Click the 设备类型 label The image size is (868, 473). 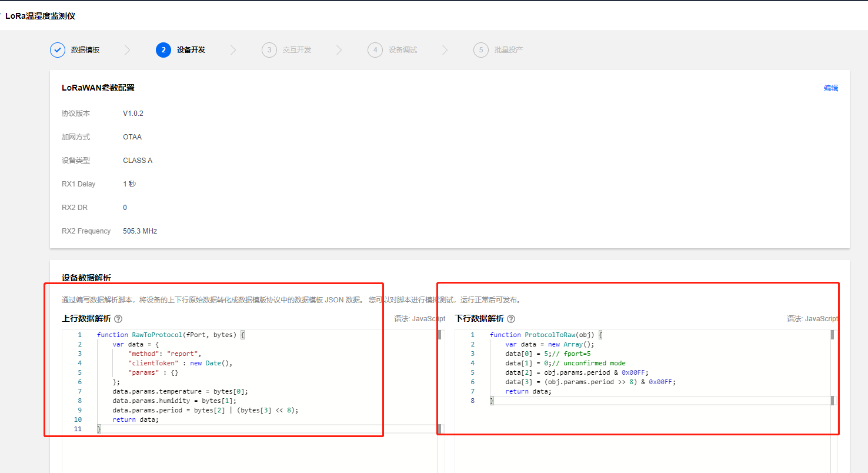point(76,161)
